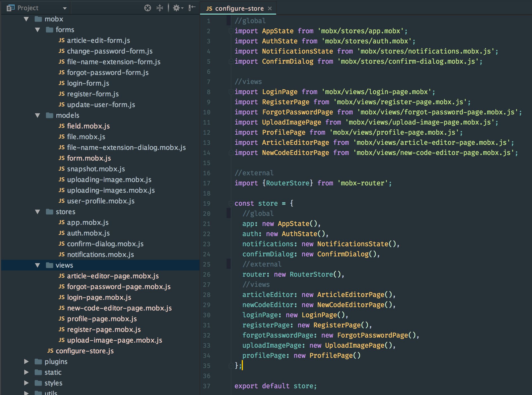Click the mobx folder icon
This screenshot has height=395, width=532.
(38, 19)
